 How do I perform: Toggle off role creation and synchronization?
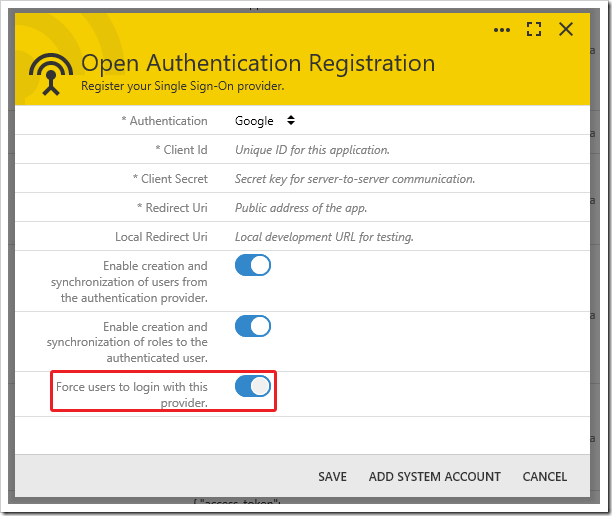click(x=253, y=326)
